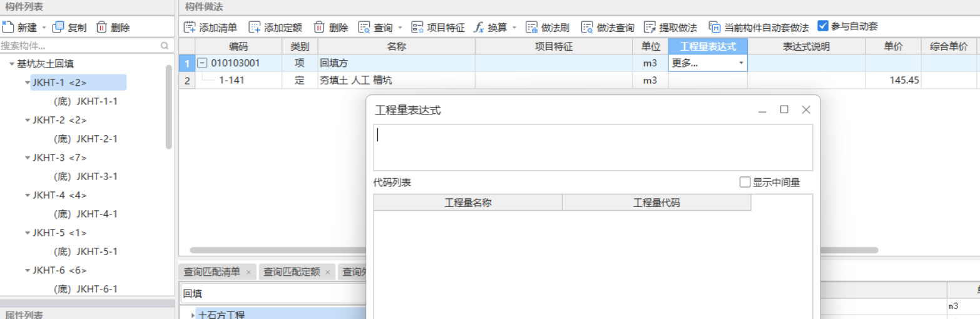
Task: Click the 做法刷 toolbar button
Action: click(548, 28)
